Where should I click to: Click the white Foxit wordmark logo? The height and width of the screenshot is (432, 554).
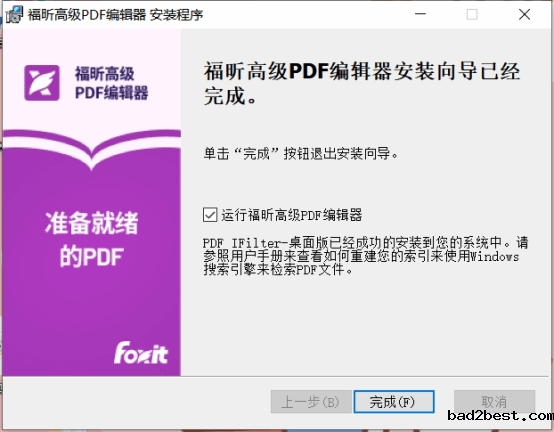tap(141, 353)
